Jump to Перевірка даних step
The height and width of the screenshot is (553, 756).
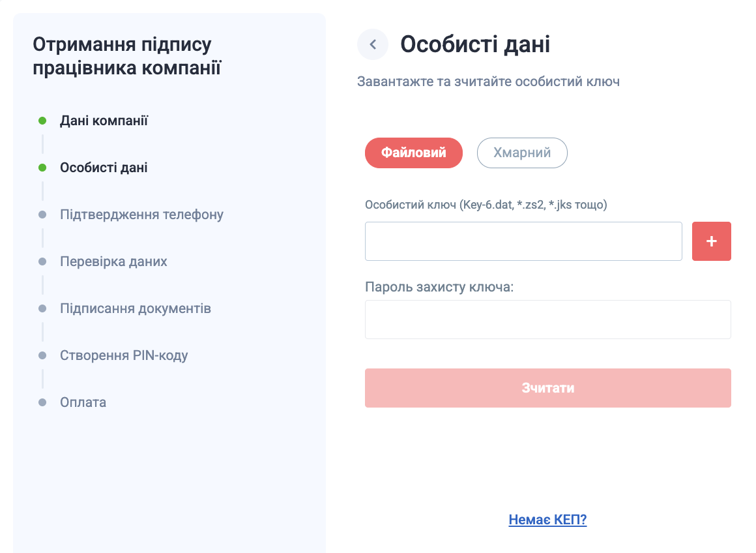click(x=113, y=262)
